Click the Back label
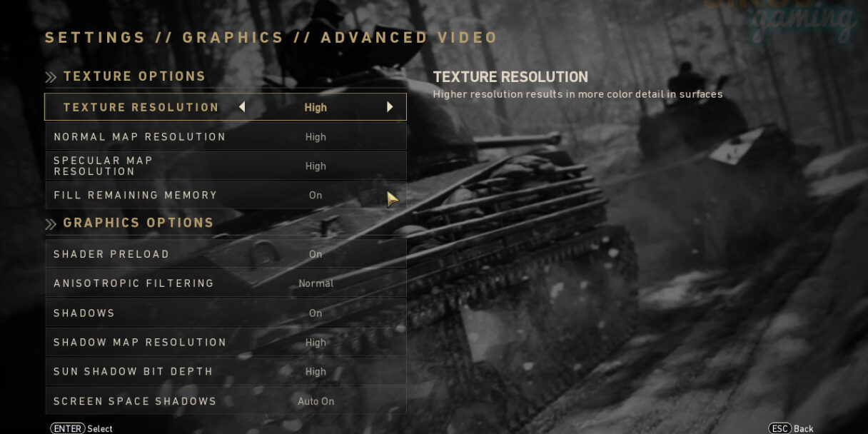This screenshot has height=434, width=868. [804, 429]
